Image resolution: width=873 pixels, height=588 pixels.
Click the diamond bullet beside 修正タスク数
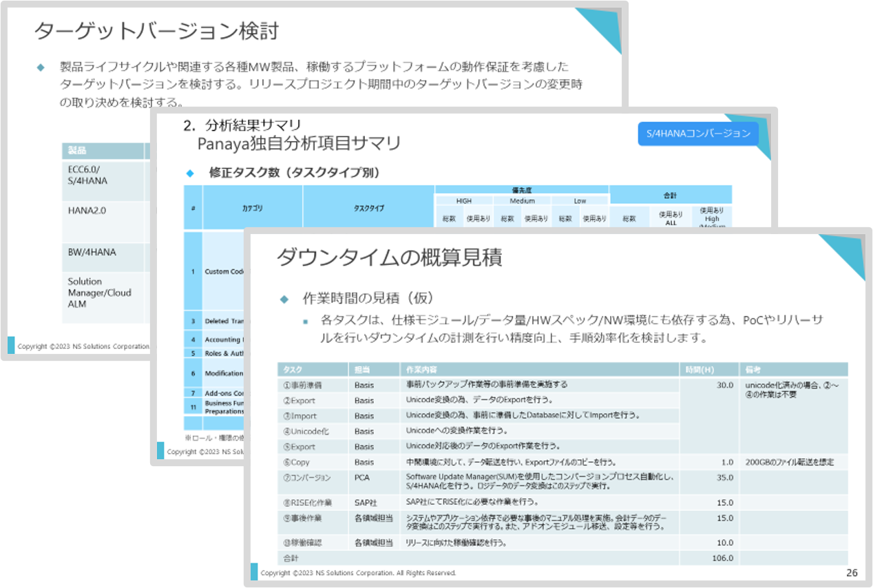[190, 173]
